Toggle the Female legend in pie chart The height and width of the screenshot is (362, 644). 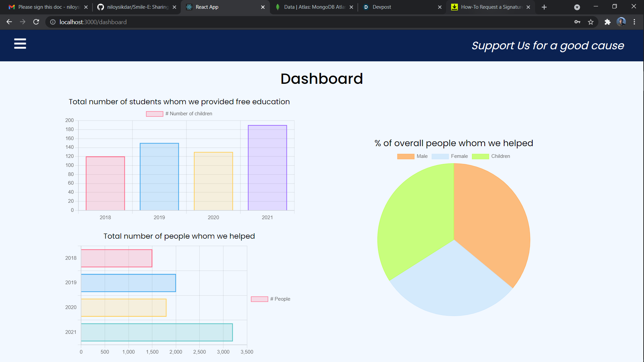[x=450, y=156]
